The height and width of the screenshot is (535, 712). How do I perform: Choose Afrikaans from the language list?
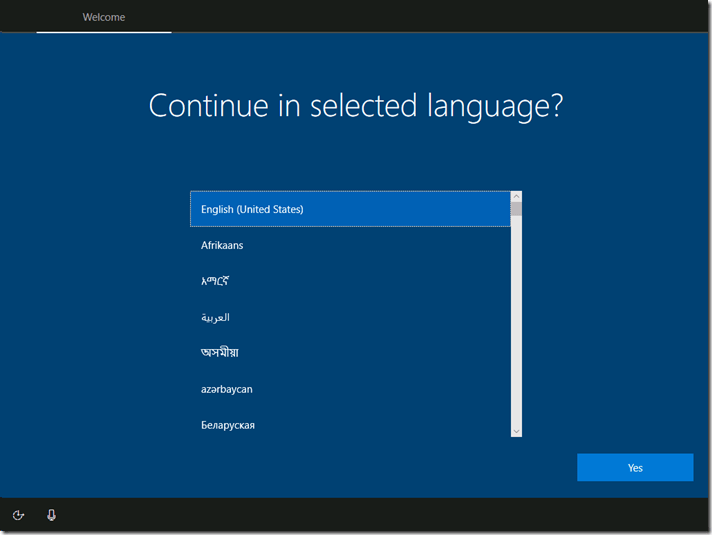click(x=350, y=245)
